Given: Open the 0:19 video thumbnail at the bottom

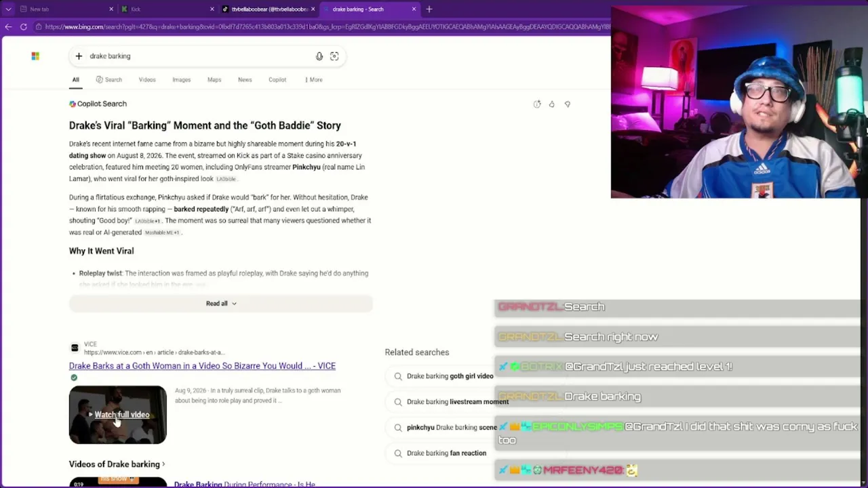Looking at the screenshot, I should pyautogui.click(x=117, y=483).
